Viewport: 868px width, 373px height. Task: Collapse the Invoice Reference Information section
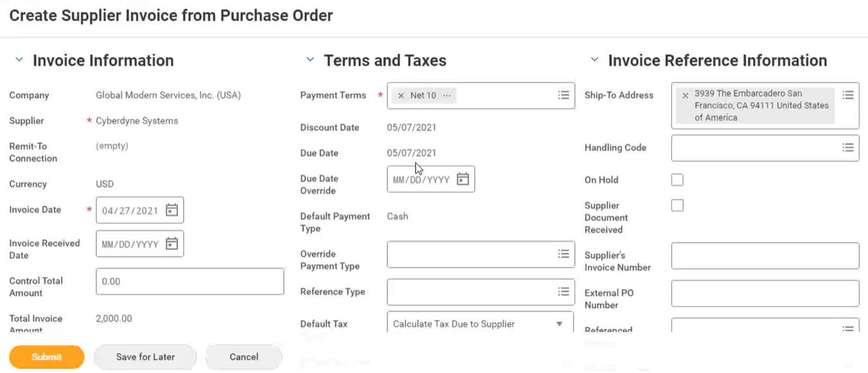[x=594, y=60]
